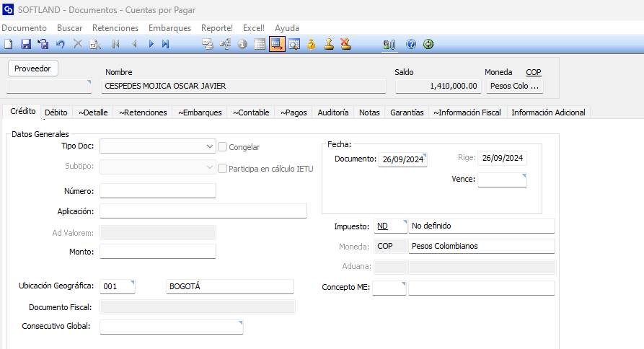The height and width of the screenshot is (349, 644).
Task: Click the Proveedor button
Action: click(x=32, y=69)
